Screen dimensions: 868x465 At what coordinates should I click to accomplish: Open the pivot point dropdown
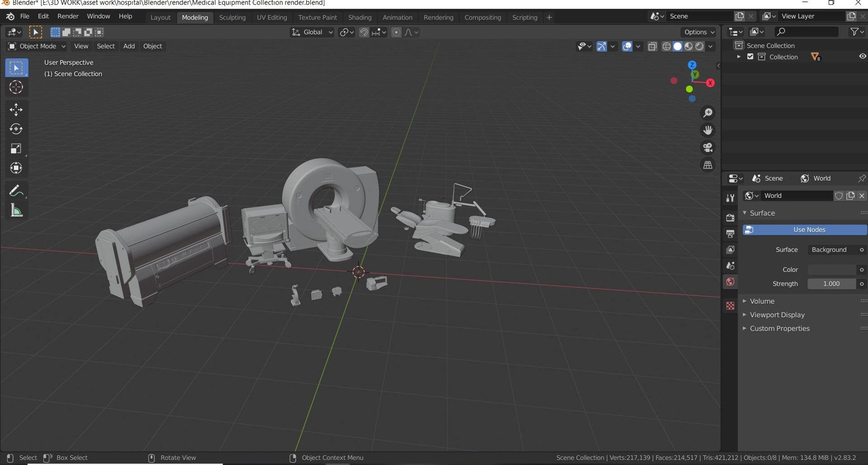(347, 33)
